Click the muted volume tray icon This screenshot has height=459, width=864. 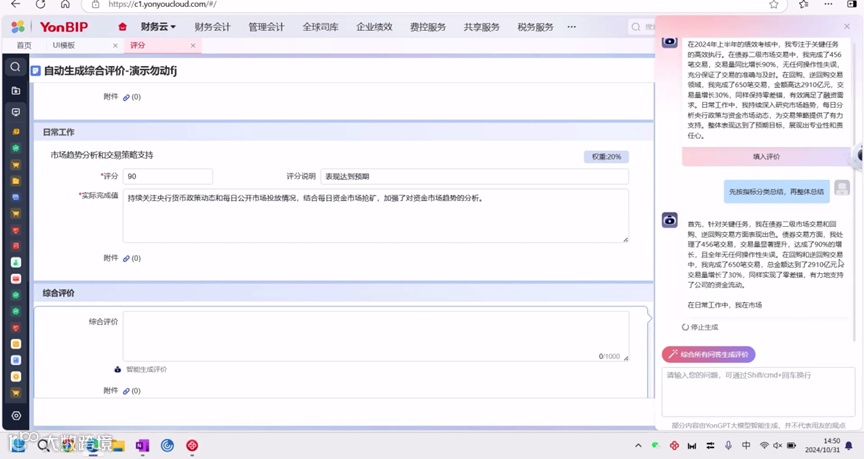point(777,445)
